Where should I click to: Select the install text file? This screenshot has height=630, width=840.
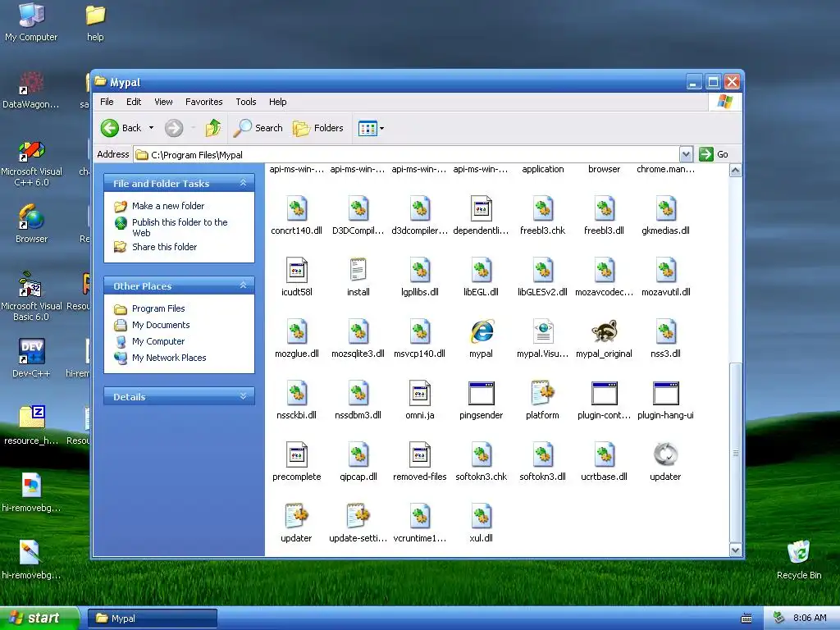coord(358,277)
